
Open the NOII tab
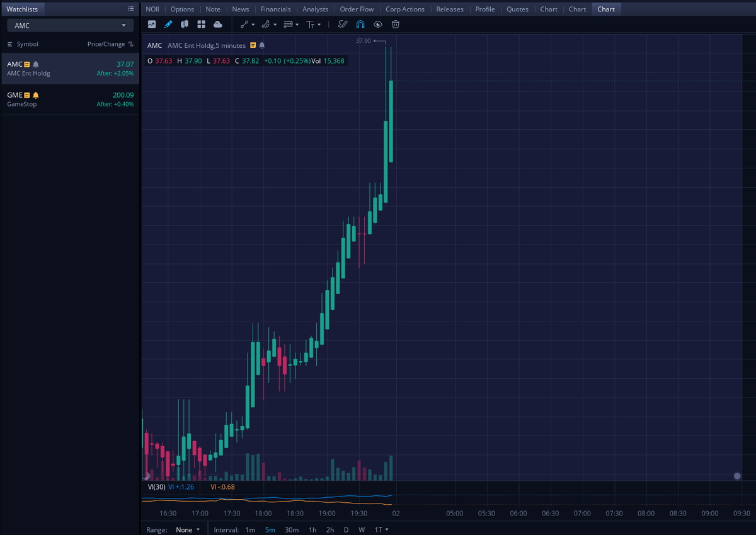pos(152,9)
